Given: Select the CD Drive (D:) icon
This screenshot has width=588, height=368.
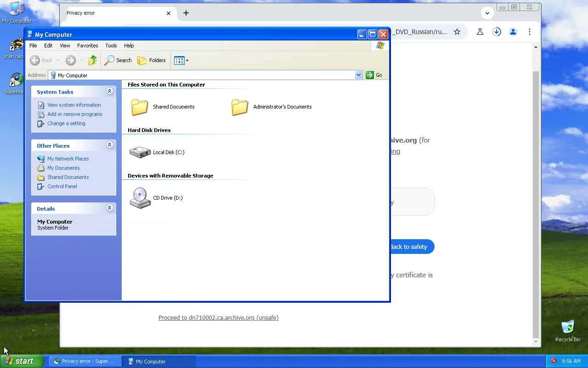Looking at the screenshot, I should (x=140, y=198).
